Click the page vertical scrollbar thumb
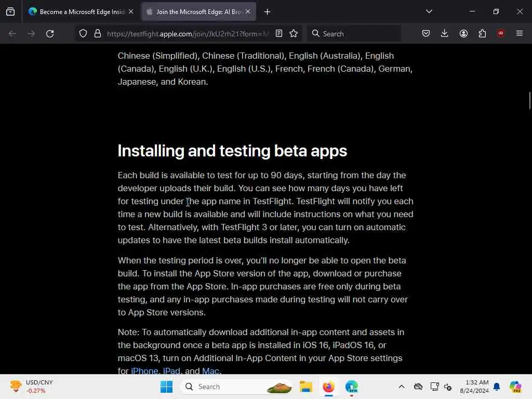Viewport: 532px width, 399px height. pos(529,100)
